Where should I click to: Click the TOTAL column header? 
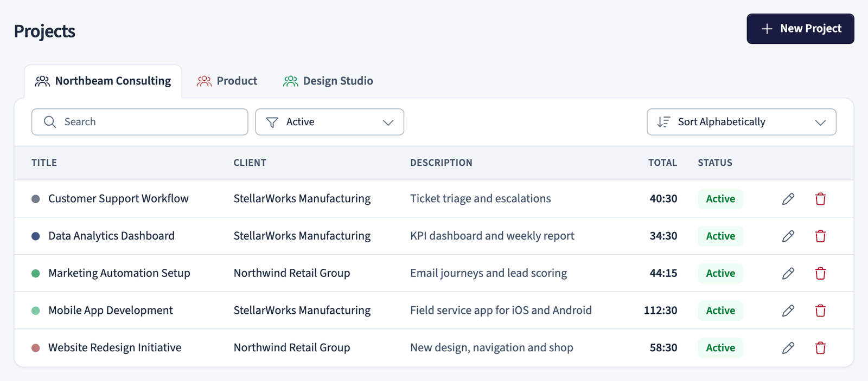(x=662, y=163)
